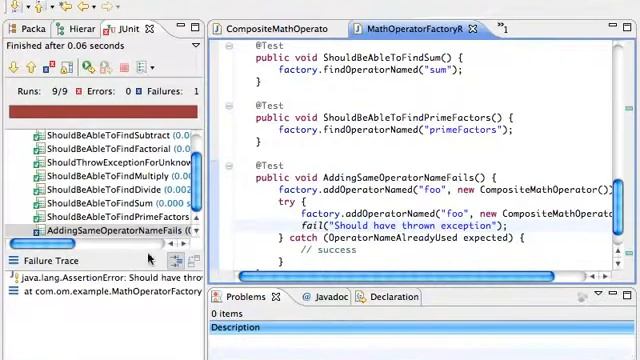Switch to the Package Explorer tab
Image resolution: width=640 pixels, height=360 pixels.
27,29
